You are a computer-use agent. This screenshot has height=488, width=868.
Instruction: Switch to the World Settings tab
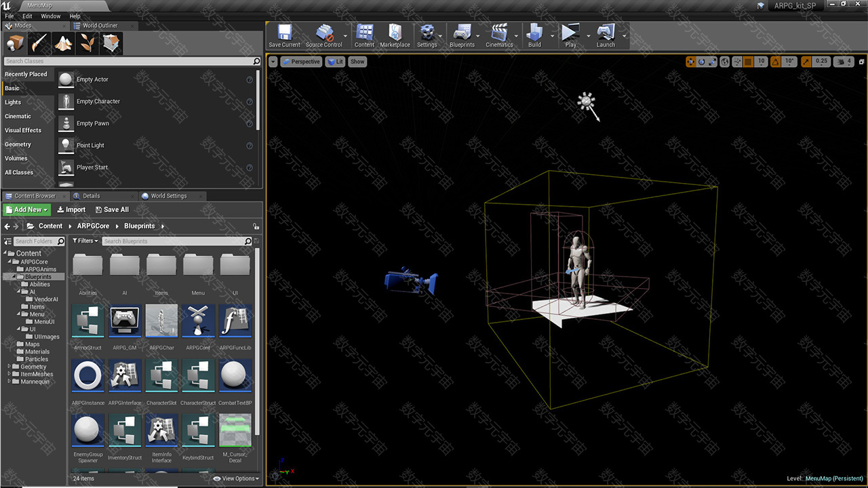pos(167,196)
